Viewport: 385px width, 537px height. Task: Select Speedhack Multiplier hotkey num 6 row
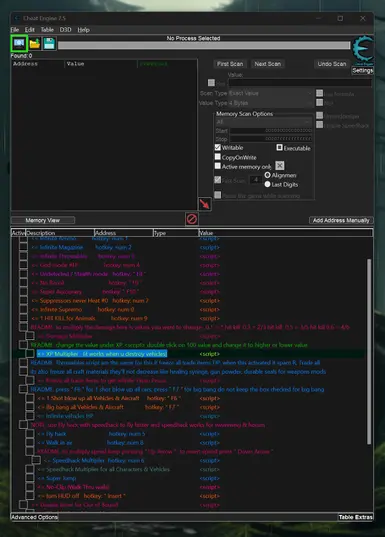pos(95,461)
